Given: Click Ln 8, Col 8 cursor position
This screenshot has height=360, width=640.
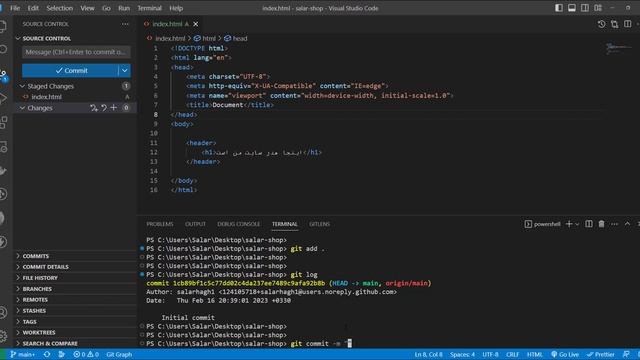Looking at the screenshot, I should (x=428, y=354).
